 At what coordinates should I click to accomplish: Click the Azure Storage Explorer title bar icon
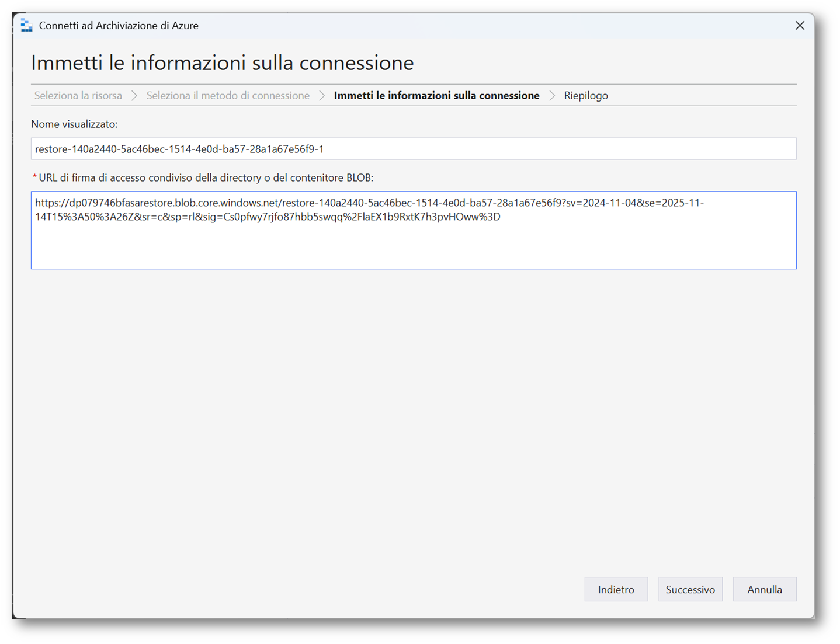[26, 25]
